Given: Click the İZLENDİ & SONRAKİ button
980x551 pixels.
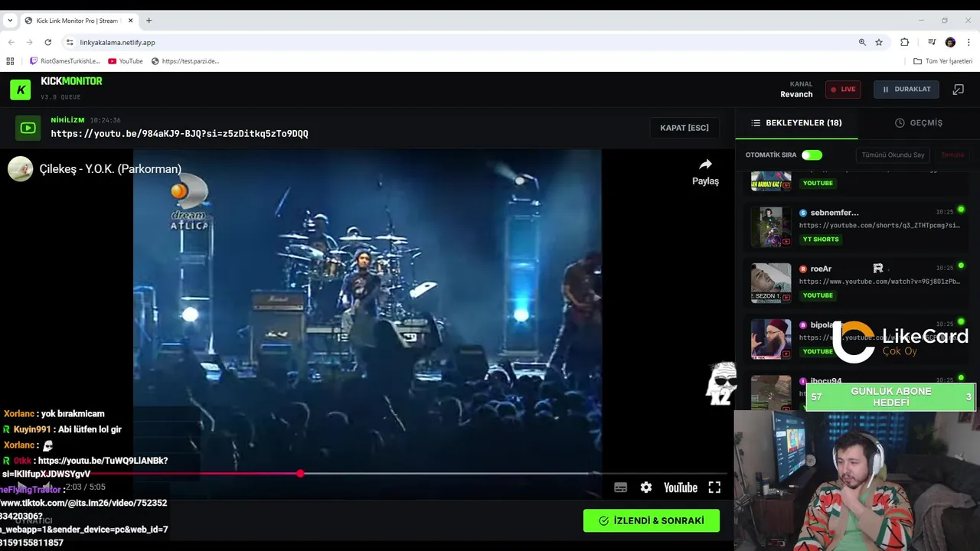Looking at the screenshot, I should [652, 520].
